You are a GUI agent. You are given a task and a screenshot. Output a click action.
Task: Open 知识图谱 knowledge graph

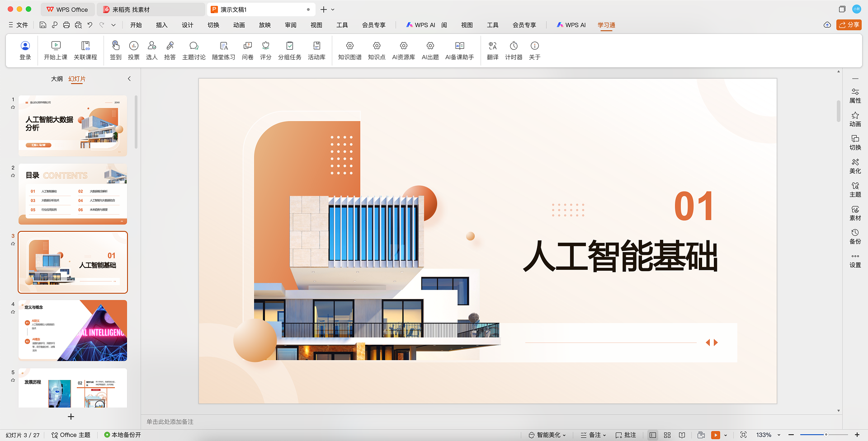(350, 50)
